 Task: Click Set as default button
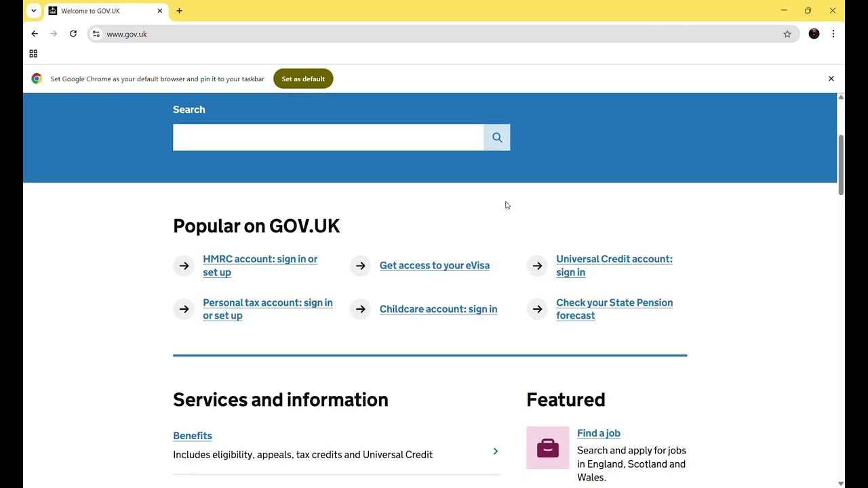point(303,79)
